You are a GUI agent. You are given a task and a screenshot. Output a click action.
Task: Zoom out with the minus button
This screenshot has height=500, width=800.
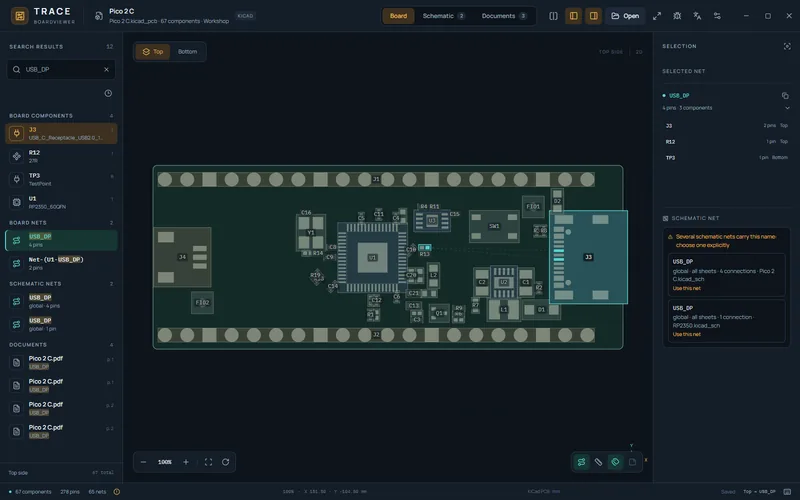(143, 462)
